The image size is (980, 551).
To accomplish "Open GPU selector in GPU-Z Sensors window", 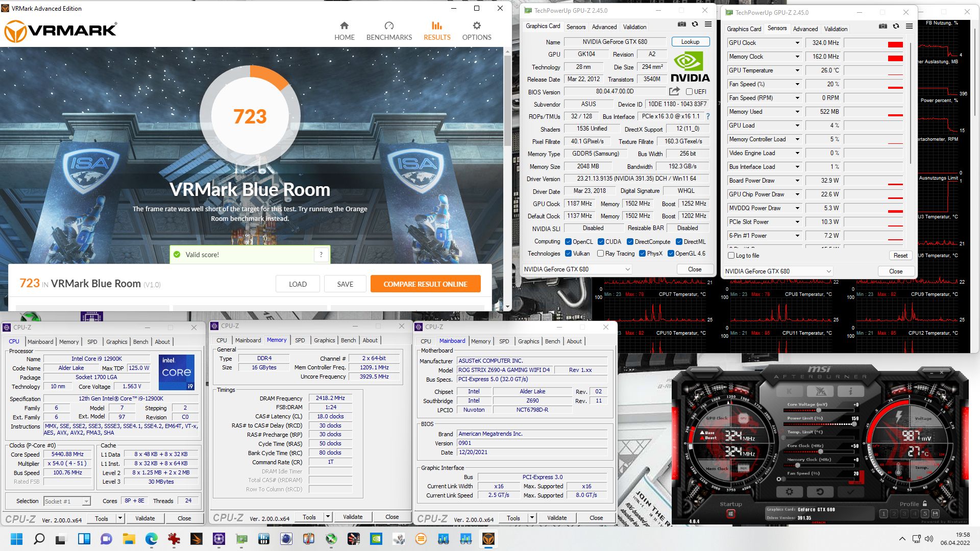I will point(778,271).
